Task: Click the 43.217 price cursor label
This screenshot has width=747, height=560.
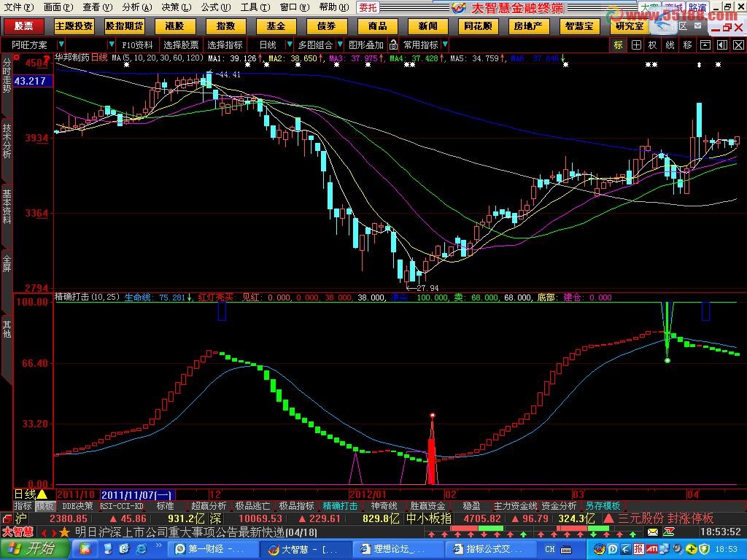Action: (x=31, y=81)
